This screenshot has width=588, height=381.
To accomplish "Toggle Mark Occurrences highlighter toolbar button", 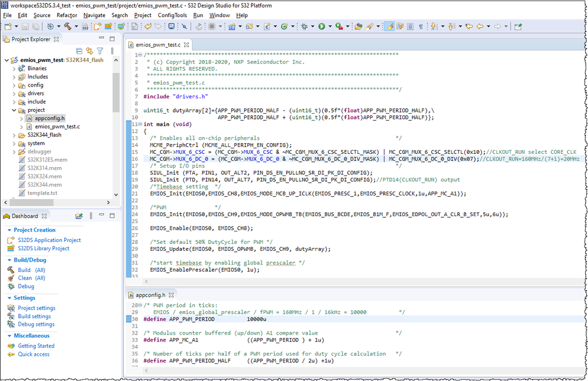I will [390, 26].
